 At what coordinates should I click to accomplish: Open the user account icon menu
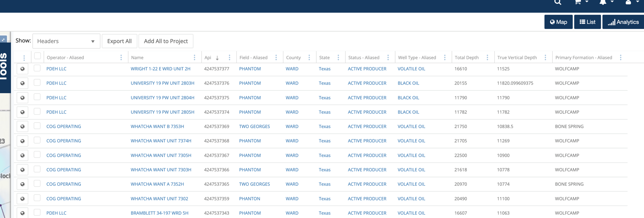tap(631, 2)
